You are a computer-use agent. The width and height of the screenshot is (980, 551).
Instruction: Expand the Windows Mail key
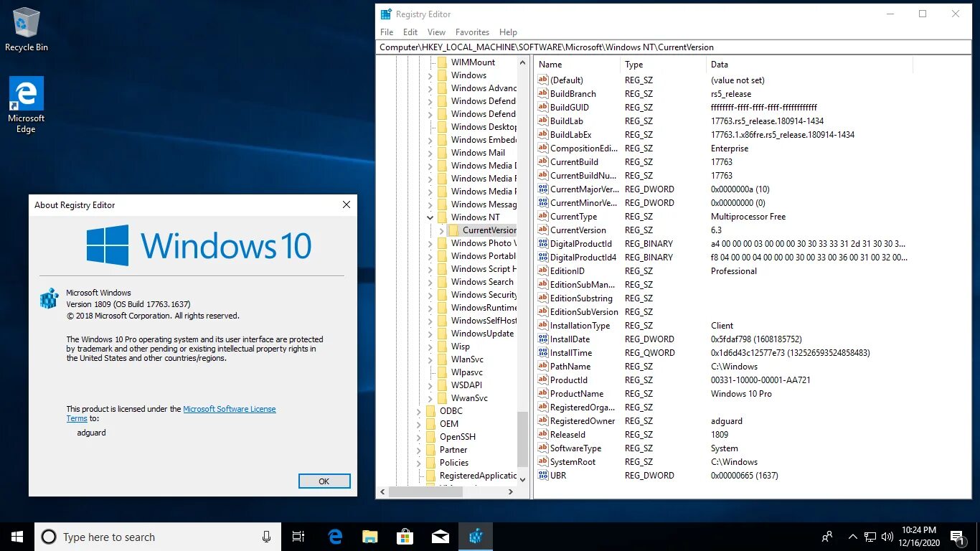click(x=430, y=153)
